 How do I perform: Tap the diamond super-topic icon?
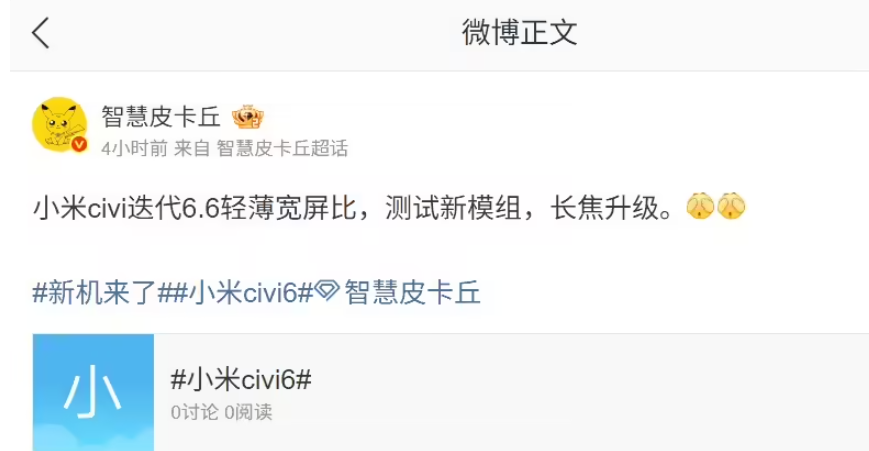(x=327, y=291)
